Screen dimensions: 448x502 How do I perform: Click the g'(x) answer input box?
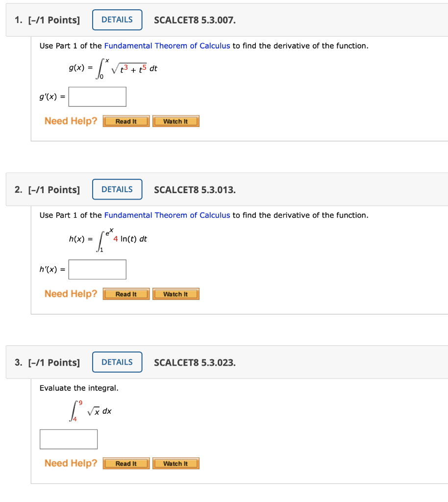(x=97, y=97)
